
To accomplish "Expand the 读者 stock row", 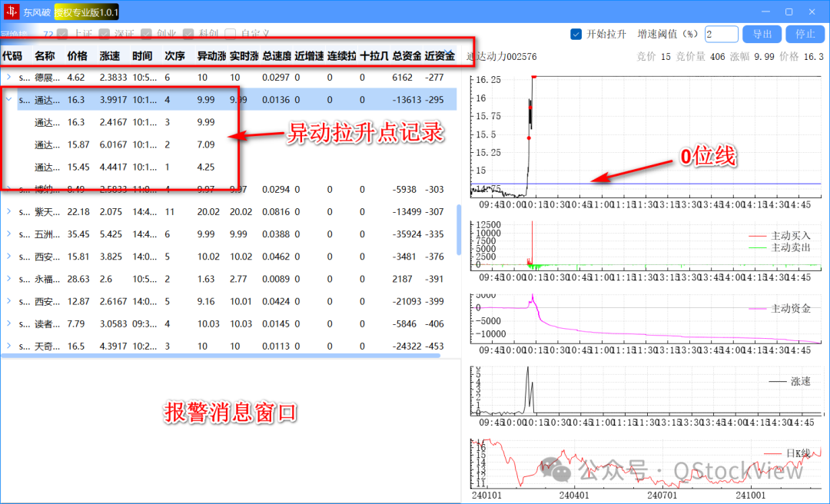I will coord(8,323).
